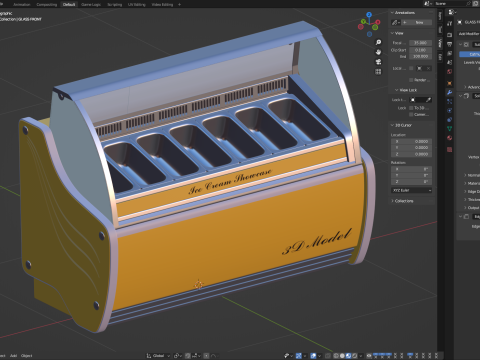Open viewport shading options dropdown arrow

point(361,356)
